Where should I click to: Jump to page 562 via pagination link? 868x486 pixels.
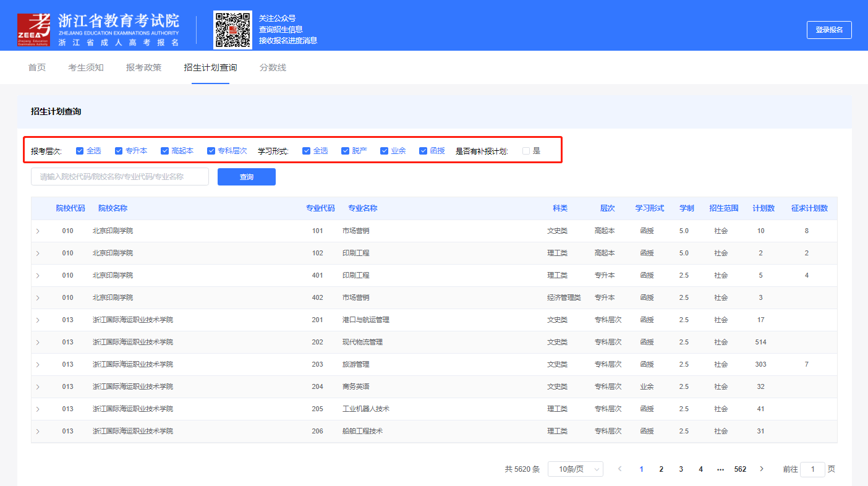click(740, 469)
